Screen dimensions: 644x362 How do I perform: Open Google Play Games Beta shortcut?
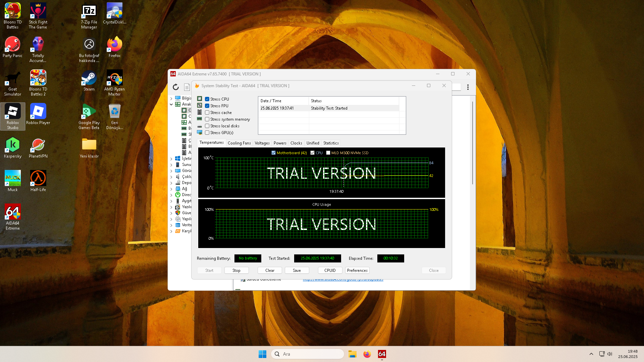89,116
